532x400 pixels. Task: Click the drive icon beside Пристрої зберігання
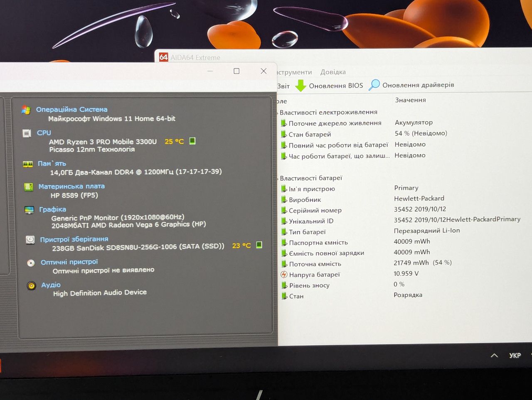(30, 240)
